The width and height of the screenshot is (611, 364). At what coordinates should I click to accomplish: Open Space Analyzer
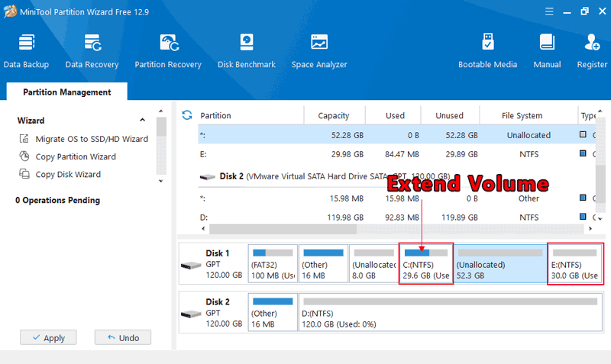click(x=319, y=50)
